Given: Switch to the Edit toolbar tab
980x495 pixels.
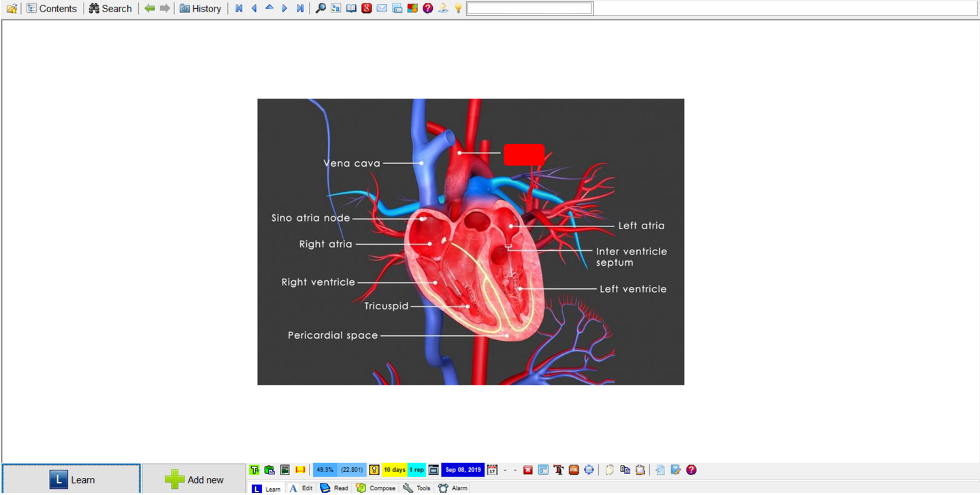Looking at the screenshot, I should tap(300, 488).
